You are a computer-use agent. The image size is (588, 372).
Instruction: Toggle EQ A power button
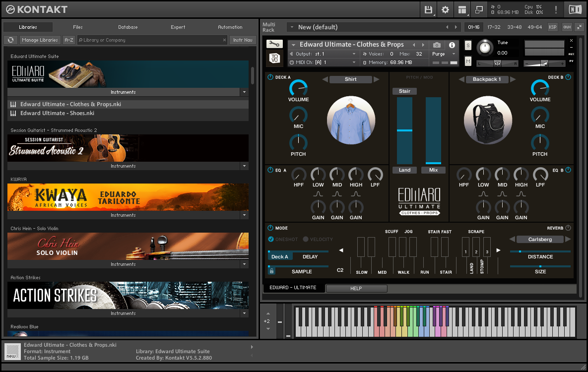coord(270,170)
